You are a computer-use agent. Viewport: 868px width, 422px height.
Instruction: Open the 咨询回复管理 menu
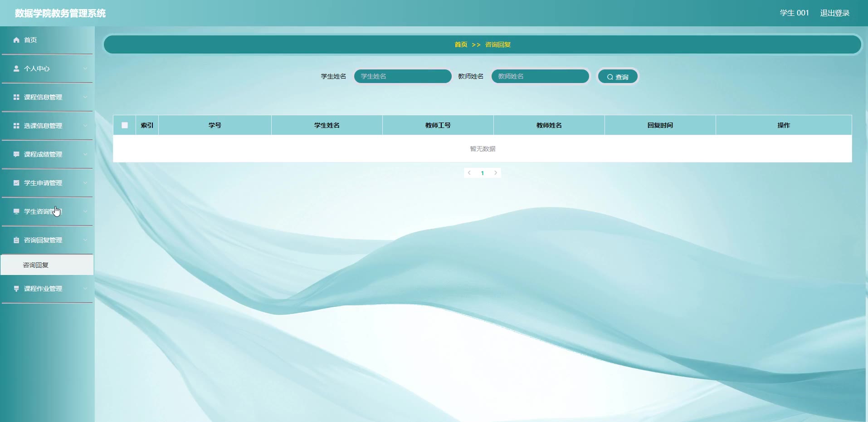coord(47,240)
